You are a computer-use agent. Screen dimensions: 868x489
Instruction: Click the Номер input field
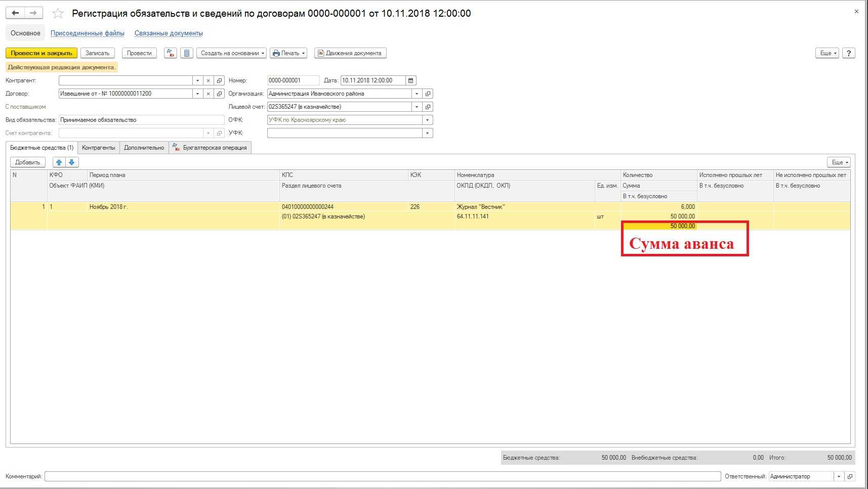click(293, 80)
